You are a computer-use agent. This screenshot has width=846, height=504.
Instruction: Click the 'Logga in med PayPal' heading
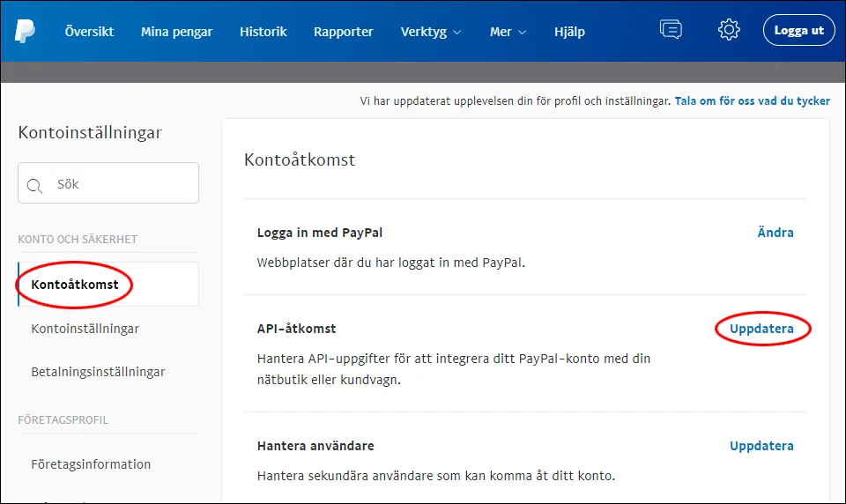point(320,233)
